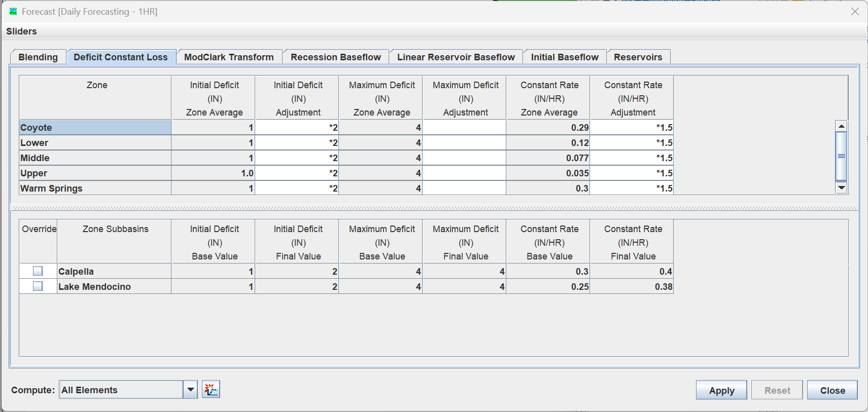Open the ModClark Transform tab
The width and height of the screenshot is (868, 412).
click(229, 57)
